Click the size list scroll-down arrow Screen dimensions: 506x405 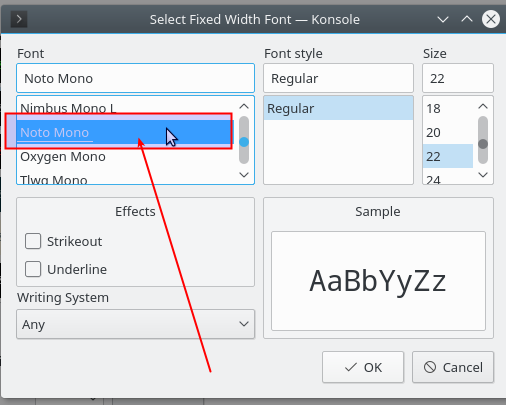483,175
